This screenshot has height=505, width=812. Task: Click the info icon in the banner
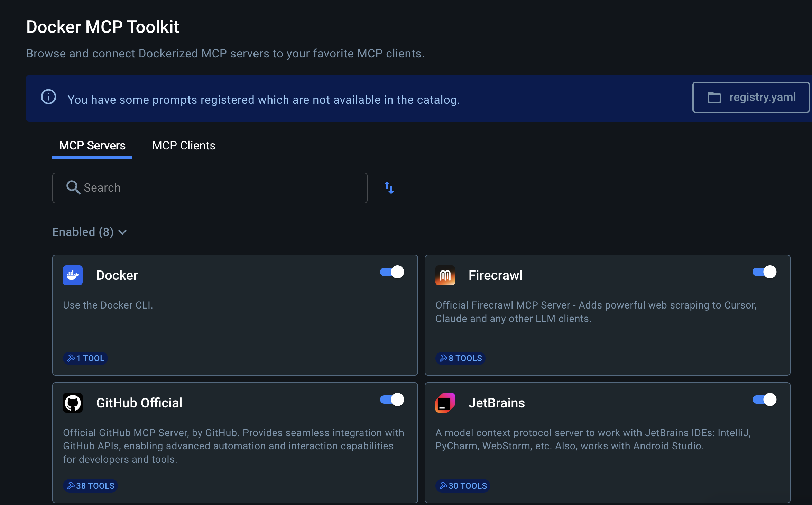pyautogui.click(x=48, y=97)
